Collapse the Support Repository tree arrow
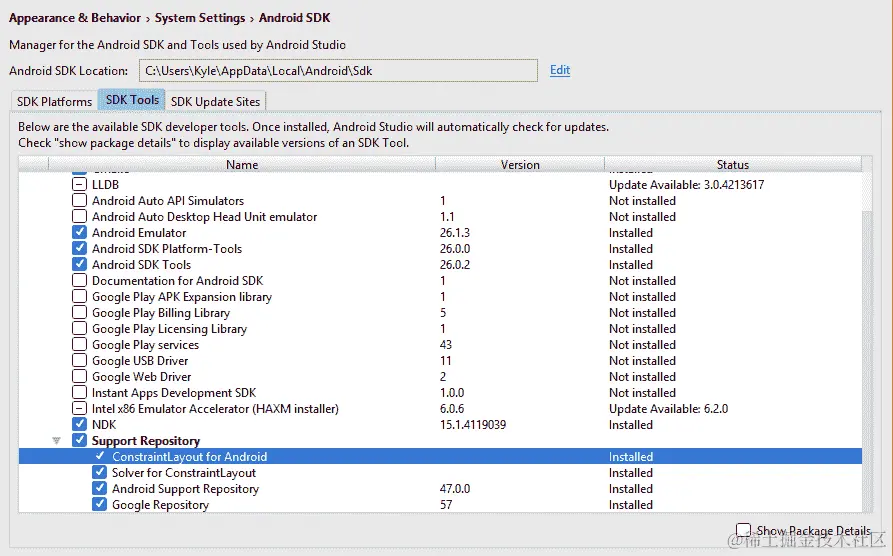The width and height of the screenshot is (893, 556). click(56, 440)
